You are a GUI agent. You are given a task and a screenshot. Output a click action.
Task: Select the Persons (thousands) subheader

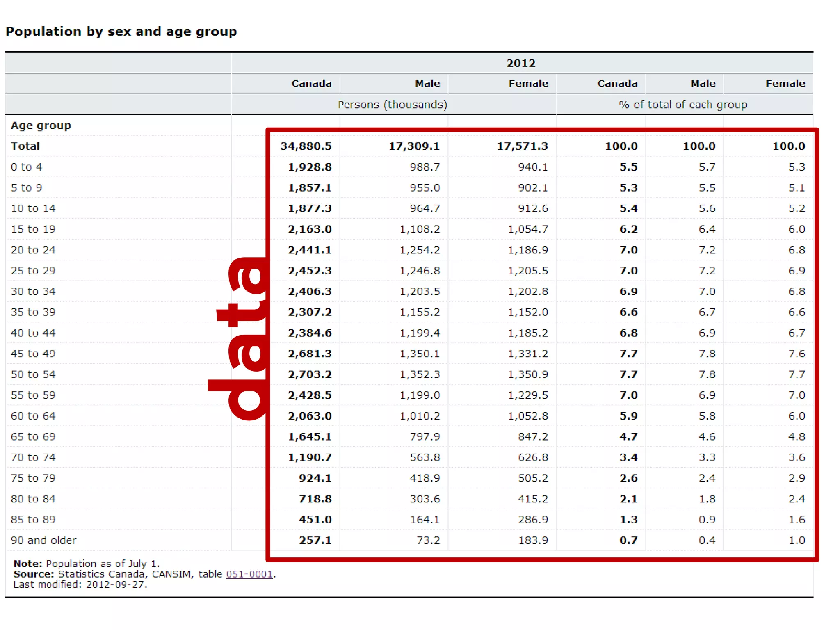coord(393,105)
